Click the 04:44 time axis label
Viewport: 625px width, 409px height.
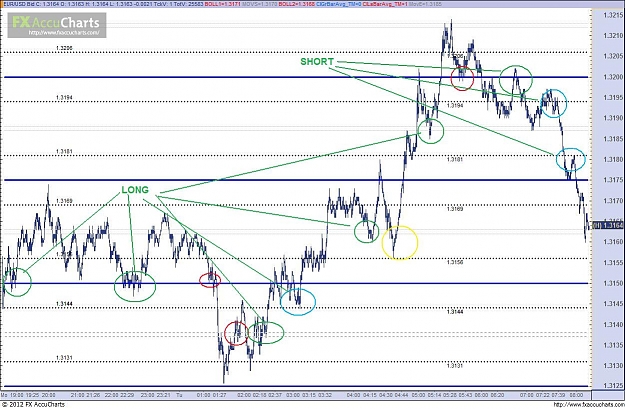[401, 395]
